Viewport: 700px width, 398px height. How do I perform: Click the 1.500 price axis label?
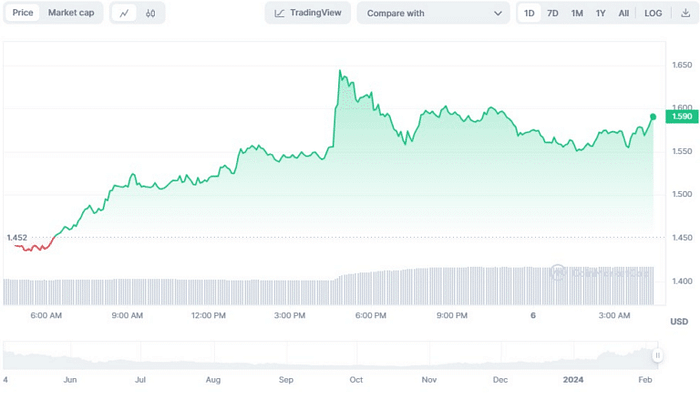point(682,194)
